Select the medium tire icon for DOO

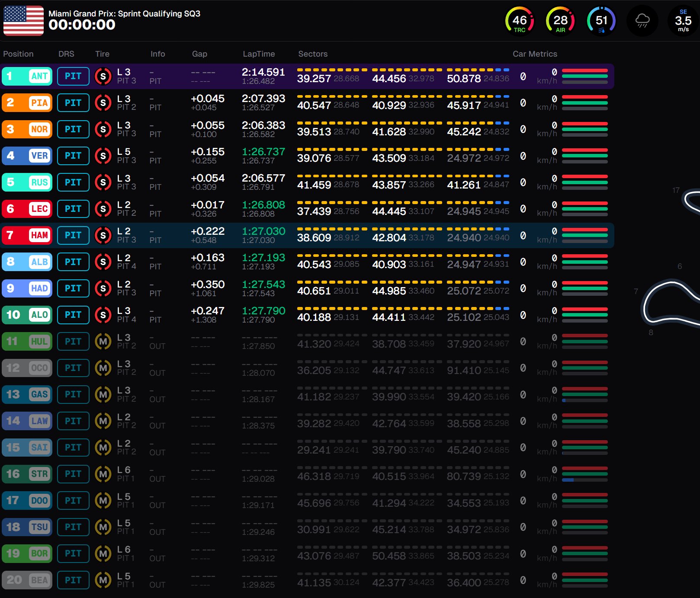point(103,500)
